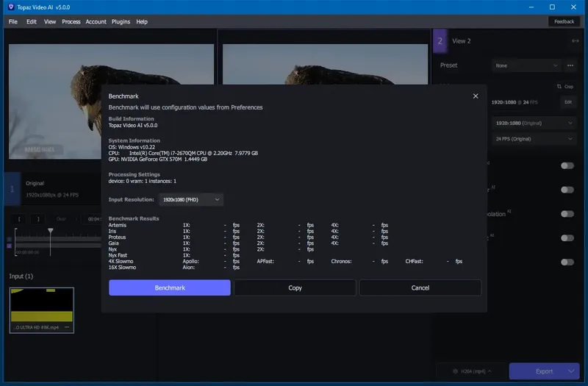The image size is (588, 386).
Task: Toggle the first filter switch below the FPS dropdown
Action: [x=567, y=166]
